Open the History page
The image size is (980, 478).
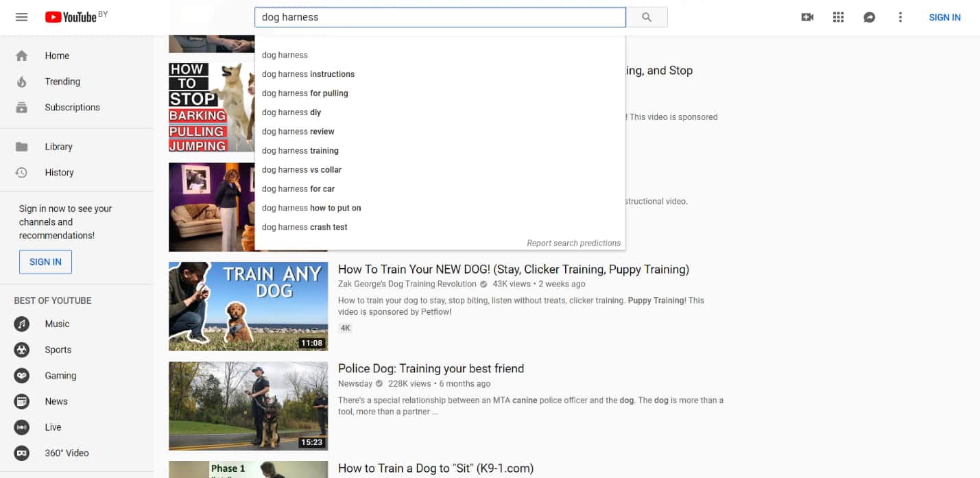click(59, 172)
